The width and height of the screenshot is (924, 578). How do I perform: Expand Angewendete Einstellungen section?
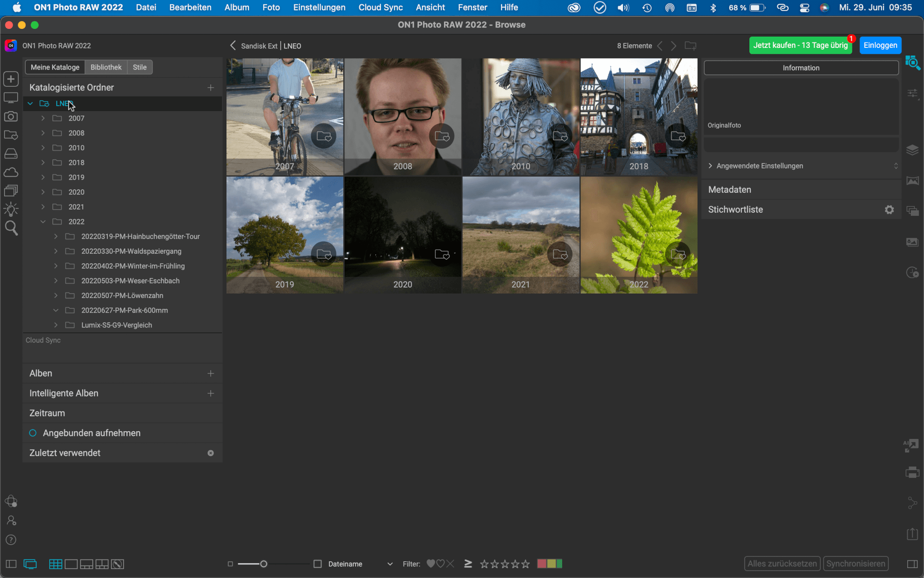(x=710, y=166)
